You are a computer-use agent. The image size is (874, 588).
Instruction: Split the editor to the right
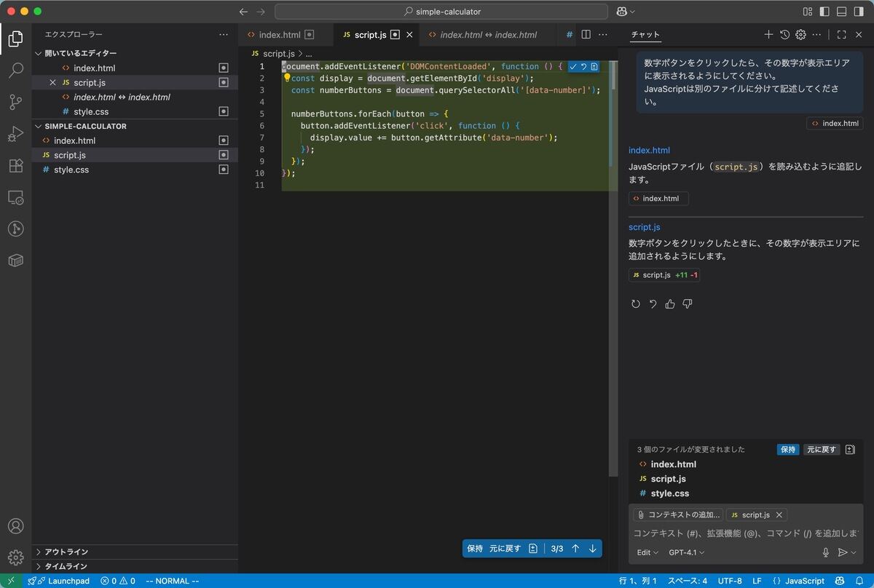[586, 34]
